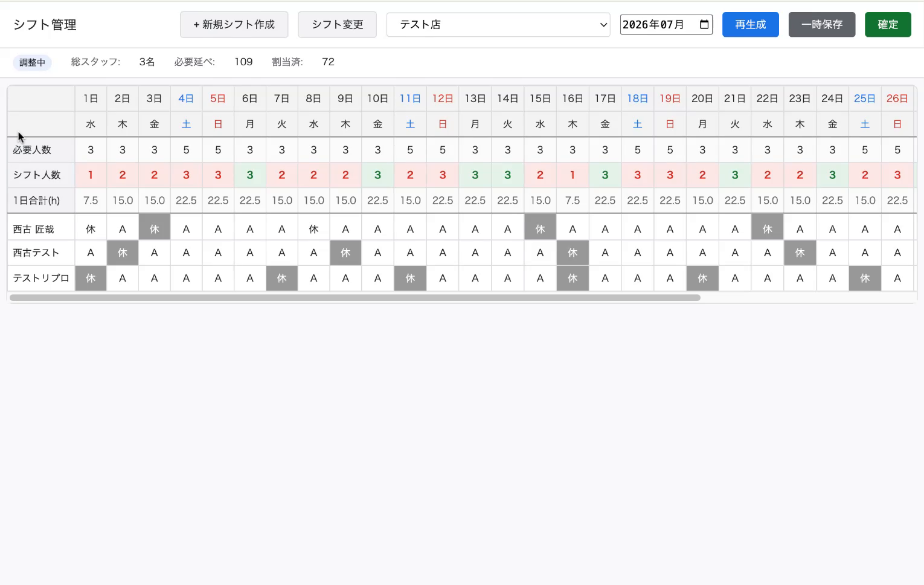Select 西古テスト 休 cell on 2日
Screen dimensions: 924x585
click(x=123, y=253)
